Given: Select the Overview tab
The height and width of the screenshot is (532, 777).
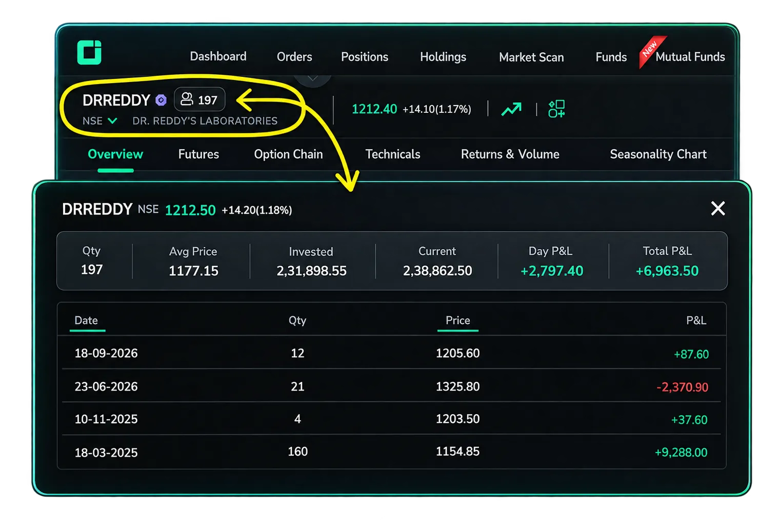Looking at the screenshot, I should [115, 154].
